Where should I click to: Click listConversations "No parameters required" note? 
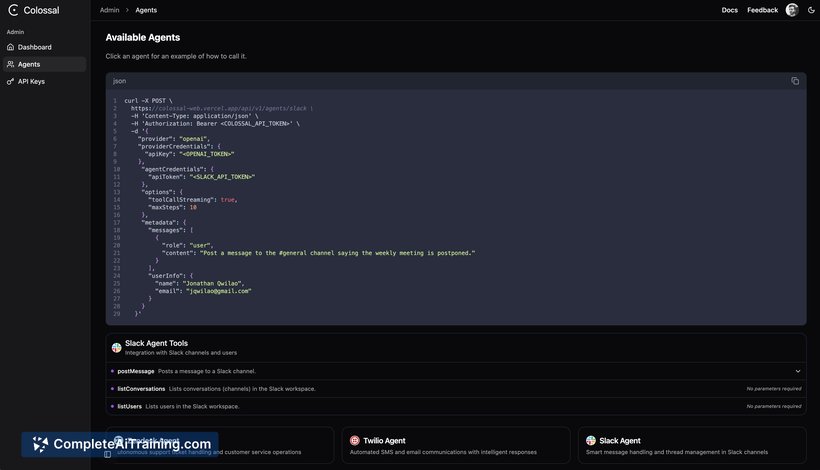click(x=773, y=389)
